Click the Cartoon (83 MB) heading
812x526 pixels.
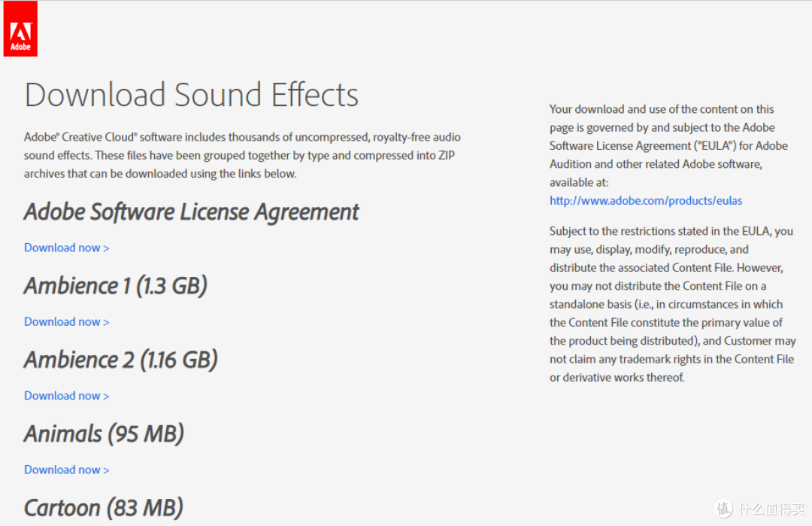[103, 508]
